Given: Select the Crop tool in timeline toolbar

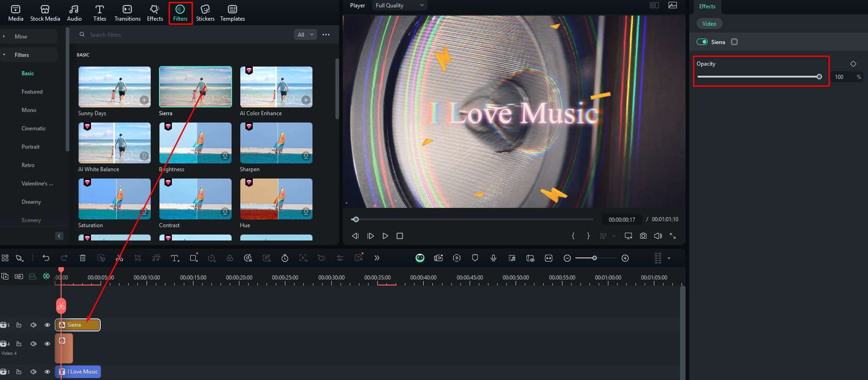Looking at the screenshot, I should click(138, 258).
